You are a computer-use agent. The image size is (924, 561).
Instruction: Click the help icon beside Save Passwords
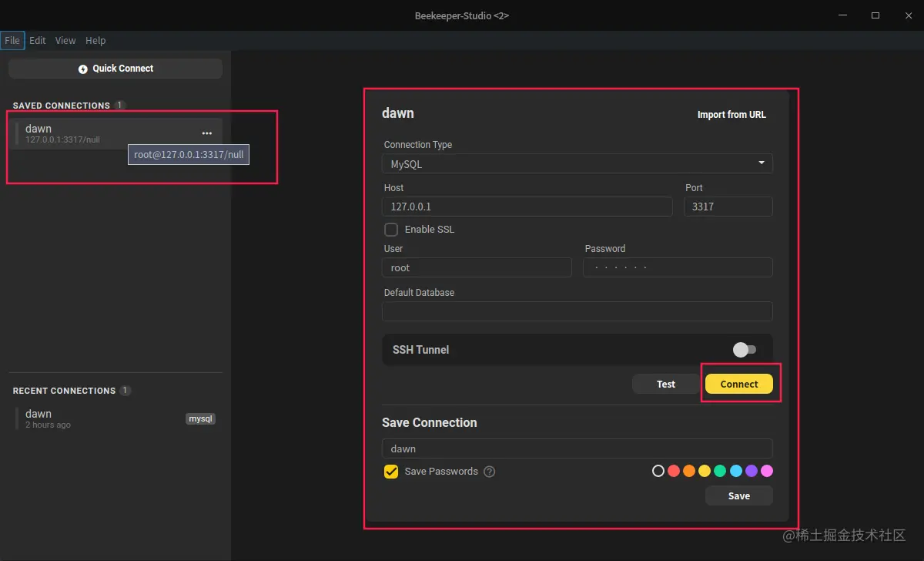[490, 472]
